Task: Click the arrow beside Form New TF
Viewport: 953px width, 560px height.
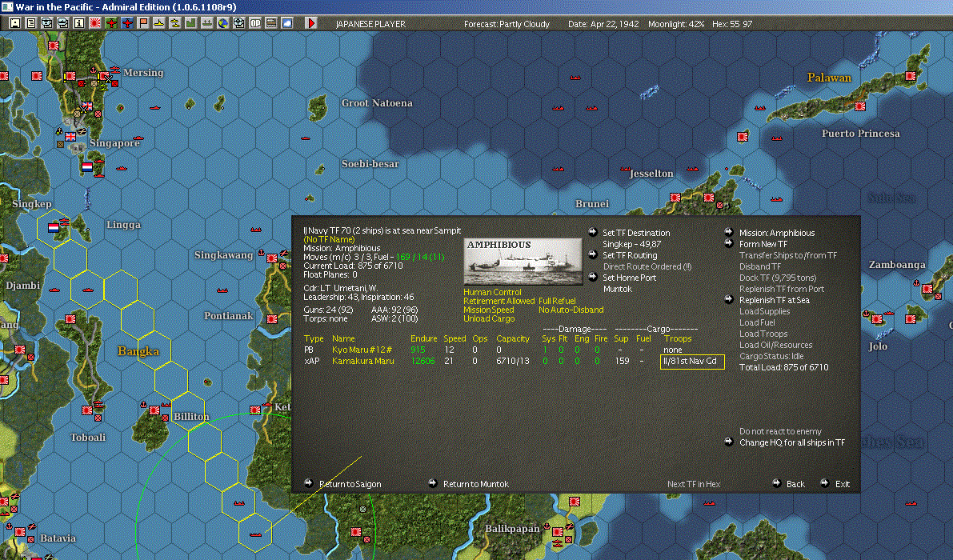Action: click(x=729, y=243)
